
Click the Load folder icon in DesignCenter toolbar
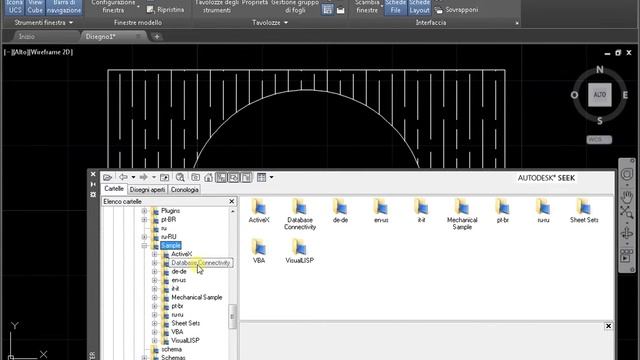click(107, 178)
